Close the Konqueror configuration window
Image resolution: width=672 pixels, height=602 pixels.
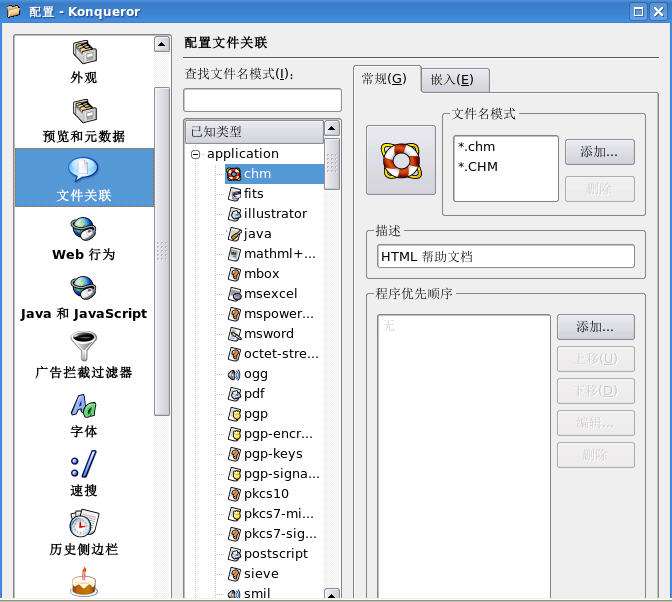[658, 11]
